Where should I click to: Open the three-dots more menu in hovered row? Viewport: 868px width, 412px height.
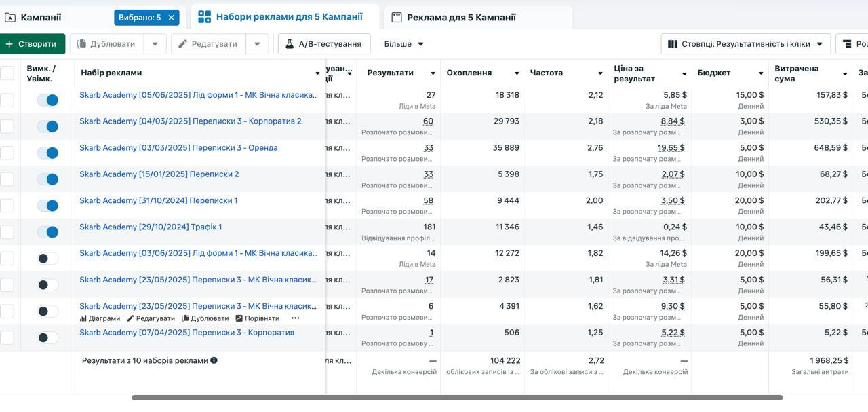coord(295,318)
